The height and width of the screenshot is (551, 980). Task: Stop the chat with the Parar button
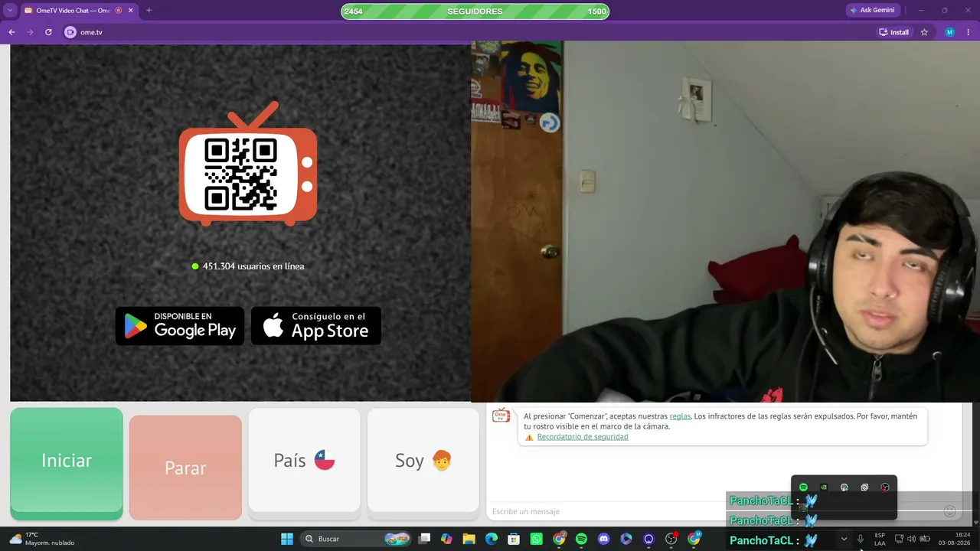185,467
